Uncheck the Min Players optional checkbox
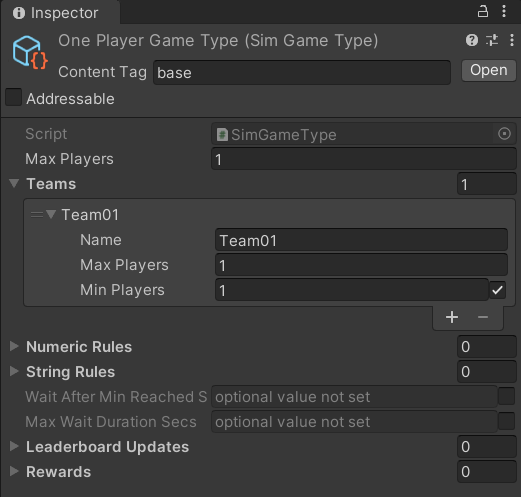This screenshot has width=521, height=497. [498, 290]
